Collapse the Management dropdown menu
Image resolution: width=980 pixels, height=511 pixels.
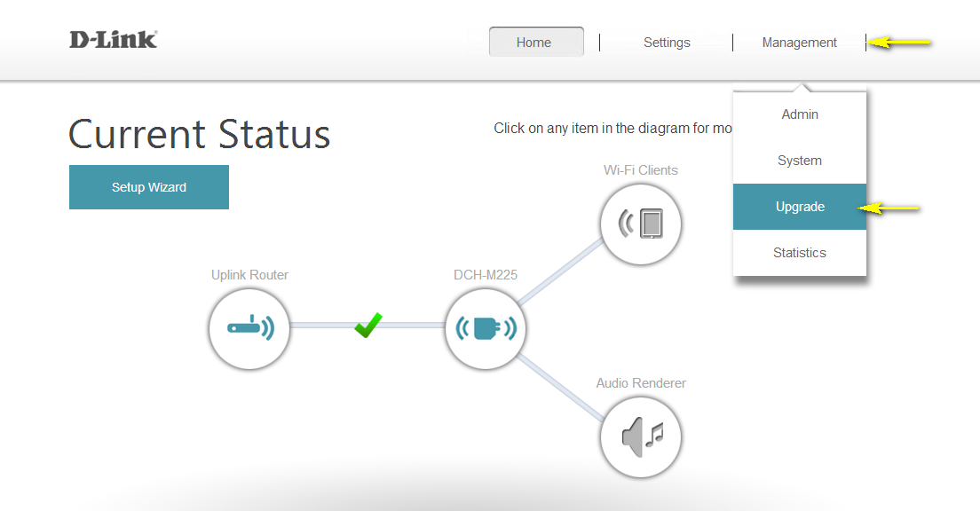pos(799,43)
